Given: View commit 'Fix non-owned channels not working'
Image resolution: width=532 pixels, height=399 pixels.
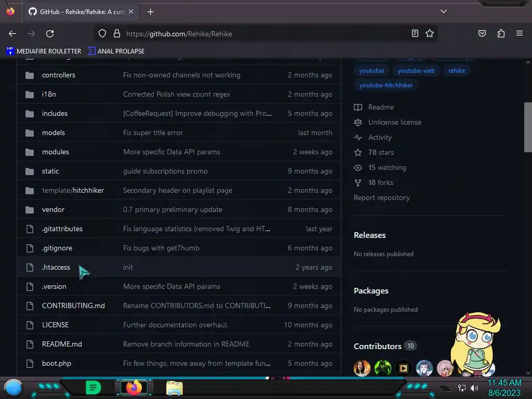Looking at the screenshot, I should (x=181, y=75).
